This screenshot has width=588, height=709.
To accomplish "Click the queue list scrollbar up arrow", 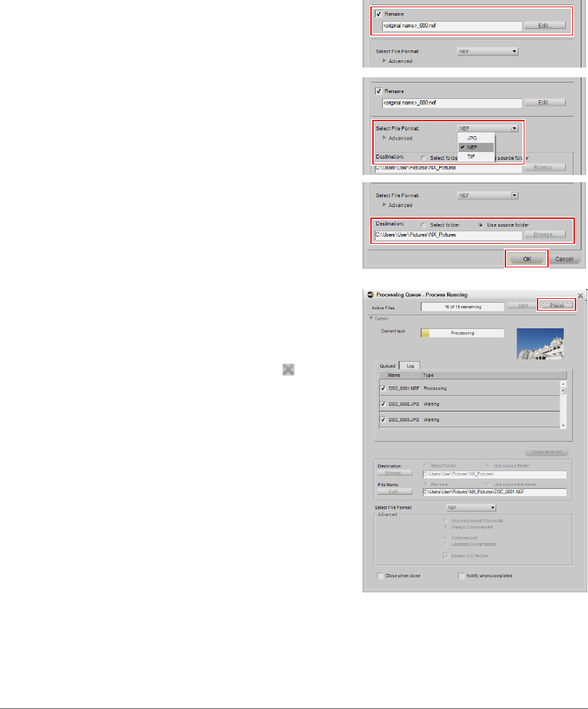I will (x=563, y=384).
